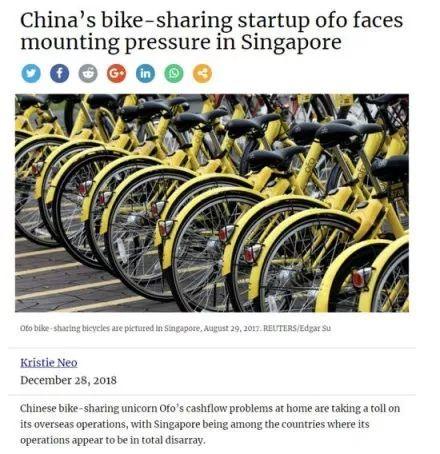This screenshot has width=440, height=454.
Task: Click the article headline about ofo
Action: (211, 31)
